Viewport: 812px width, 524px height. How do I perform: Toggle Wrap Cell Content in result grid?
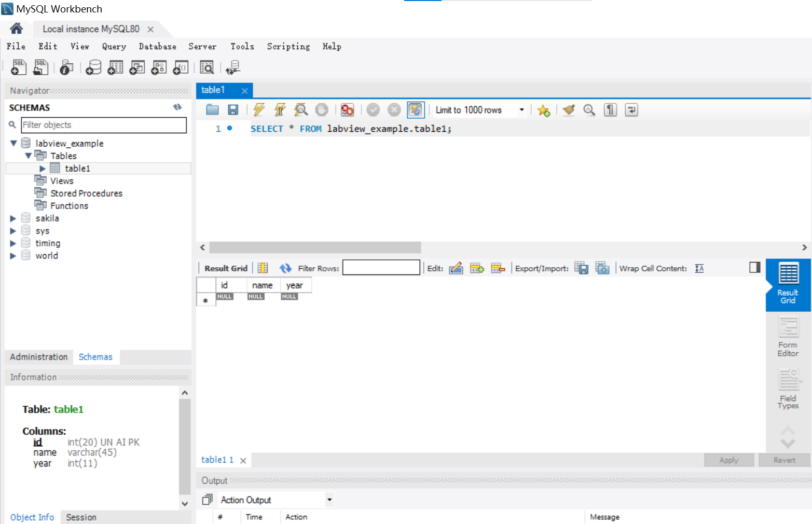(x=699, y=268)
